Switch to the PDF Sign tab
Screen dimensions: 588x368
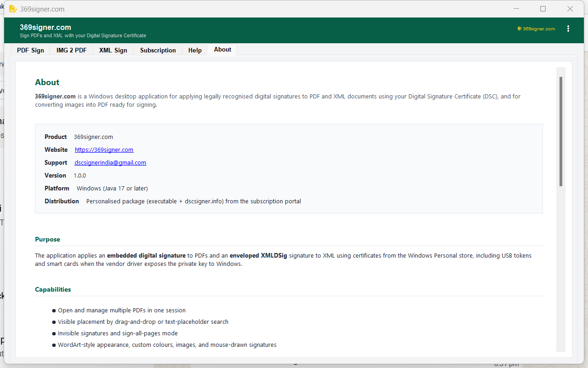(x=30, y=50)
